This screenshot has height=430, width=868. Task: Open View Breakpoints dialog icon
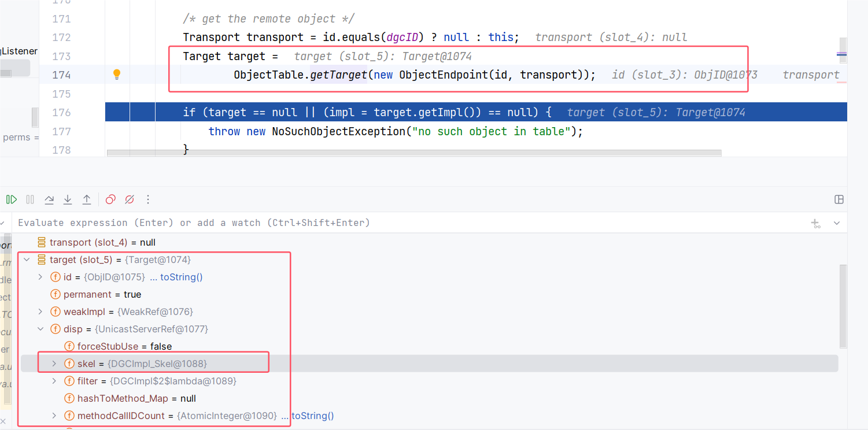tap(110, 199)
